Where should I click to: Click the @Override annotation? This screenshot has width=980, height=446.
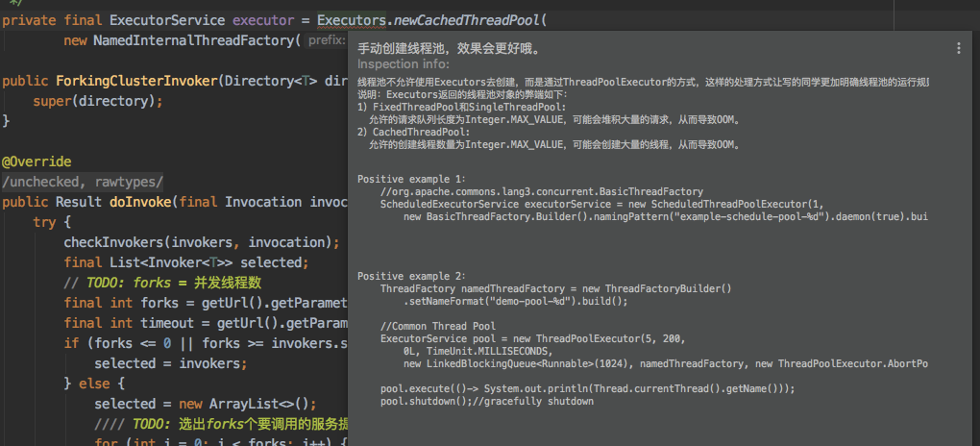(x=37, y=162)
